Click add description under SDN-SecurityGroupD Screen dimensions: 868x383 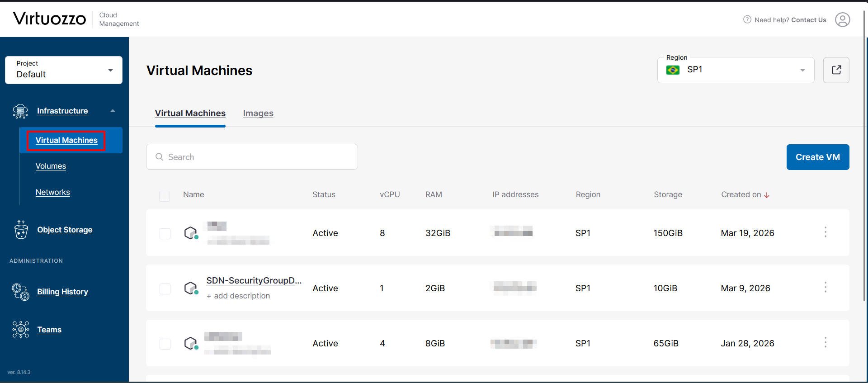pyautogui.click(x=238, y=296)
